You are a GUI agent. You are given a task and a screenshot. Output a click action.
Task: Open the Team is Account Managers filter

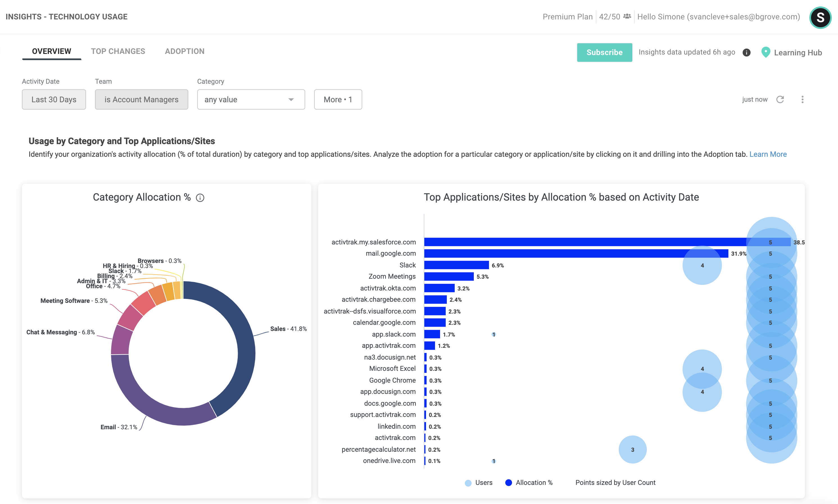coord(141,99)
